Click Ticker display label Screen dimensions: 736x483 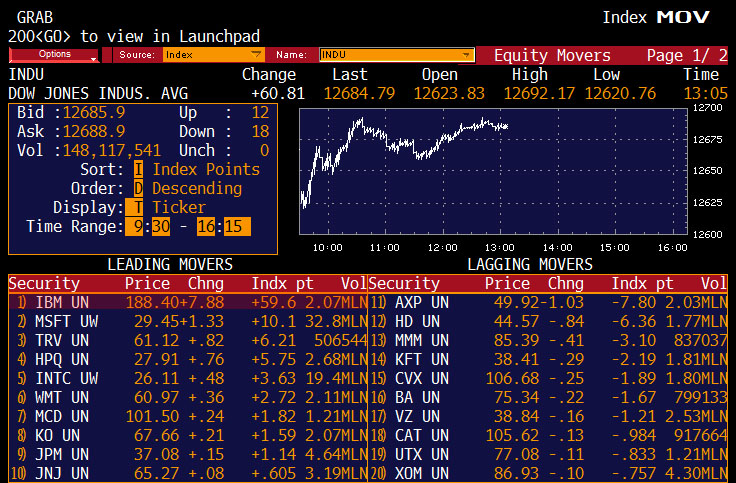[x=179, y=207]
